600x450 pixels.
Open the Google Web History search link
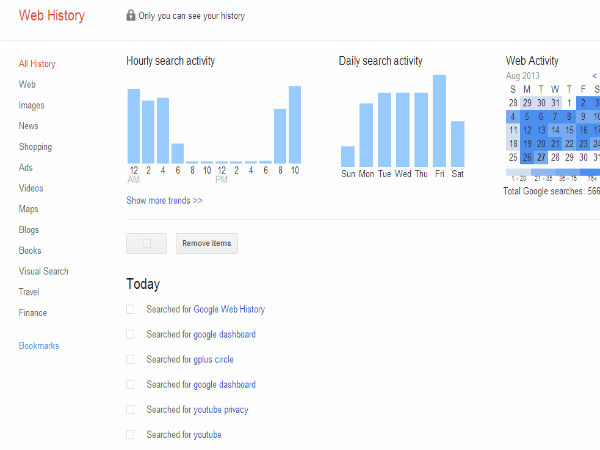coord(229,310)
